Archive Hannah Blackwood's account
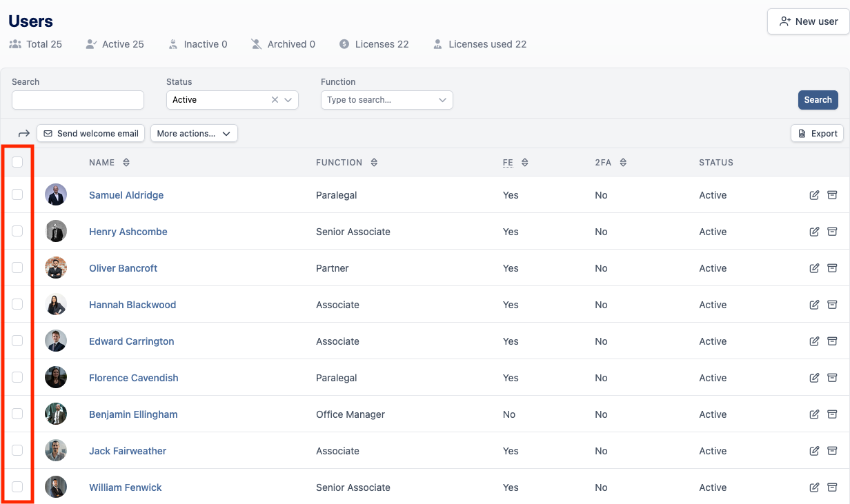This screenshot has height=504, width=850. click(832, 305)
